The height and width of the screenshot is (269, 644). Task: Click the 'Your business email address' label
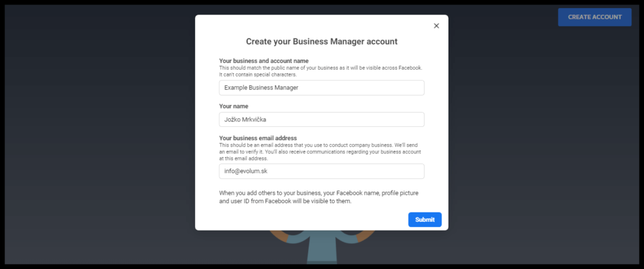[x=258, y=138]
